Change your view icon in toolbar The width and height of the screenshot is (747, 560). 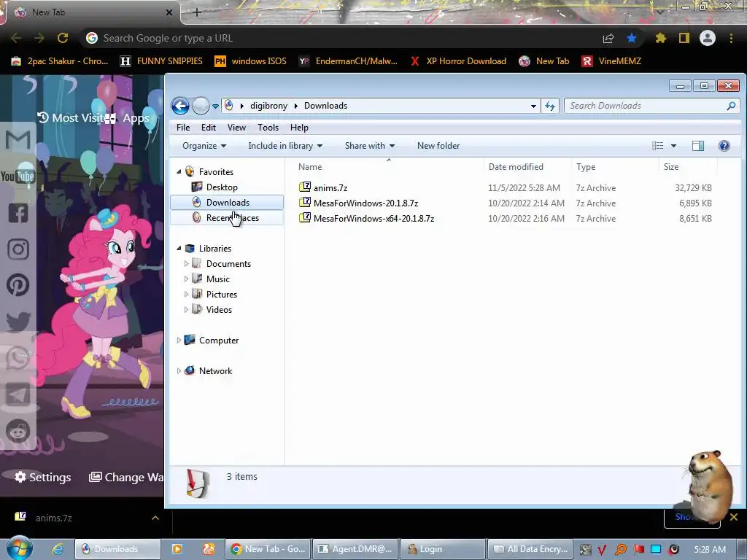tap(657, 146)
